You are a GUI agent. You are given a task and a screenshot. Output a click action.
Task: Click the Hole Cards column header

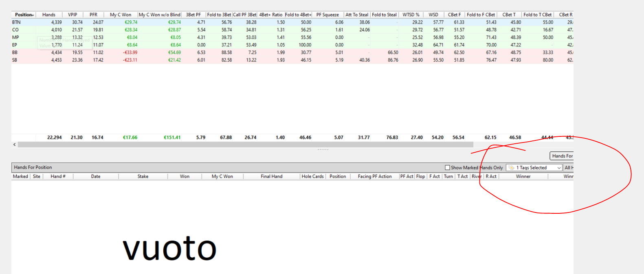(x=312, y=176)
